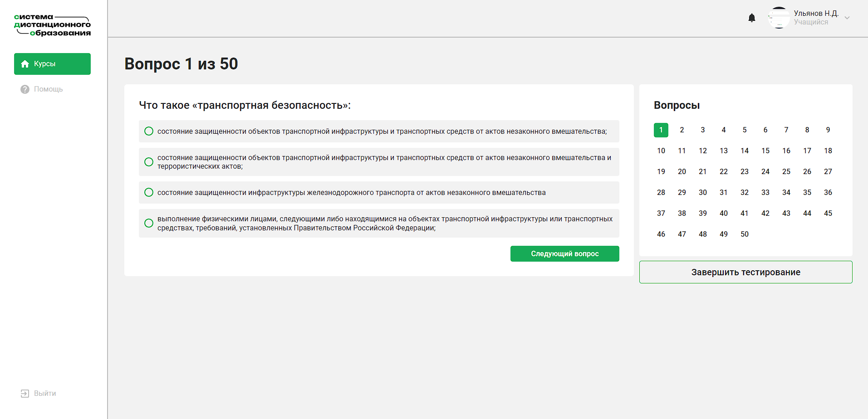Select the first answer radio button
This screenshot has height=419, width=868.
(149, 132)
